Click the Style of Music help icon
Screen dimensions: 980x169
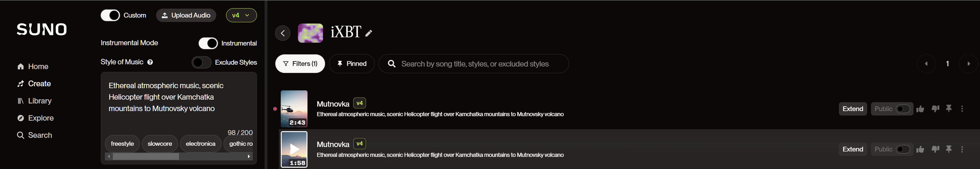[x=150, y=62]
